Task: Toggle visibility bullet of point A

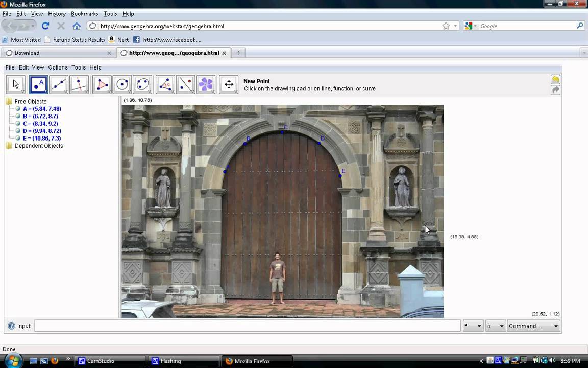Action: tap(18, 109)
